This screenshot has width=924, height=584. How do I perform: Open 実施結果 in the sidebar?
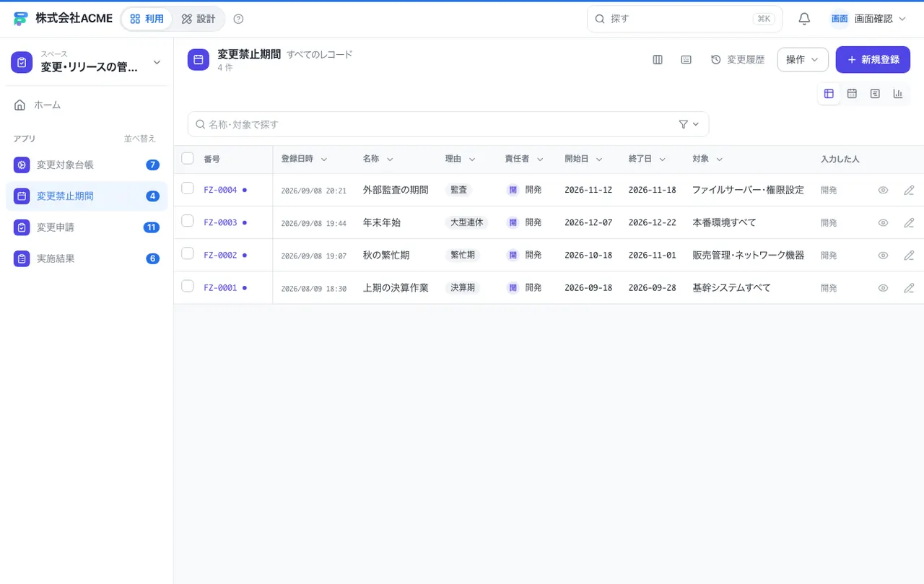coord(87,258)
